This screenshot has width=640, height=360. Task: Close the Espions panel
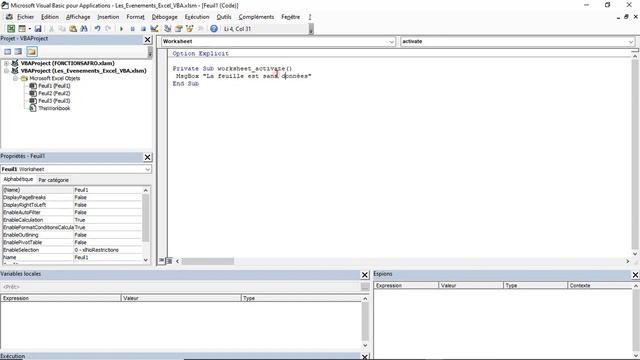[636, 275]
